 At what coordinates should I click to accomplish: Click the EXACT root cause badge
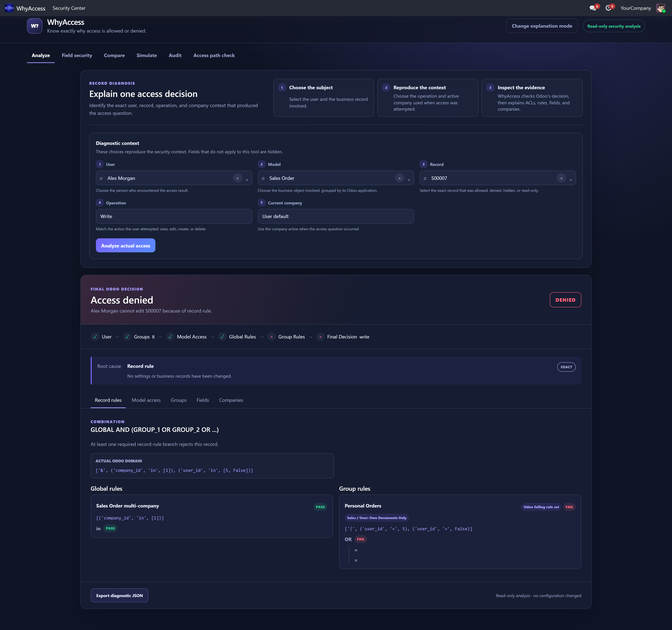click(x=566, y=367)
